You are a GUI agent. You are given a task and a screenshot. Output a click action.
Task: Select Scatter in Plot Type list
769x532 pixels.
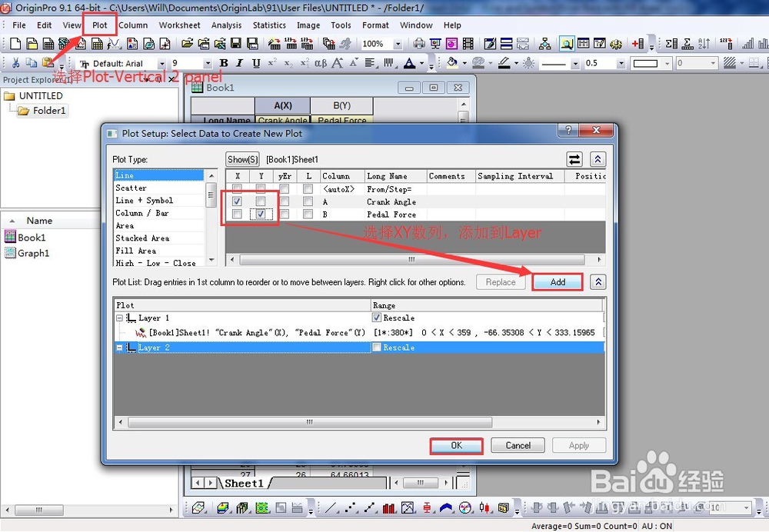[131, 188]
